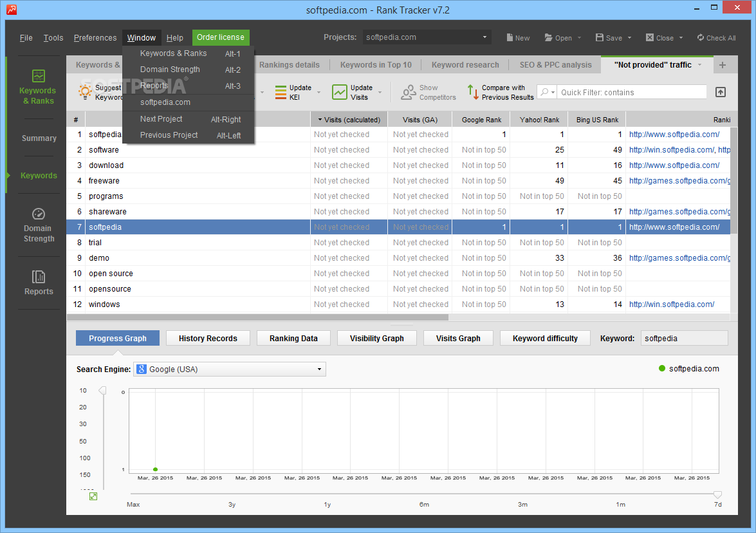This screenshot has width=756, height=533.
Task: Click the green expand graph icon
Action: (x=93, y=496)
